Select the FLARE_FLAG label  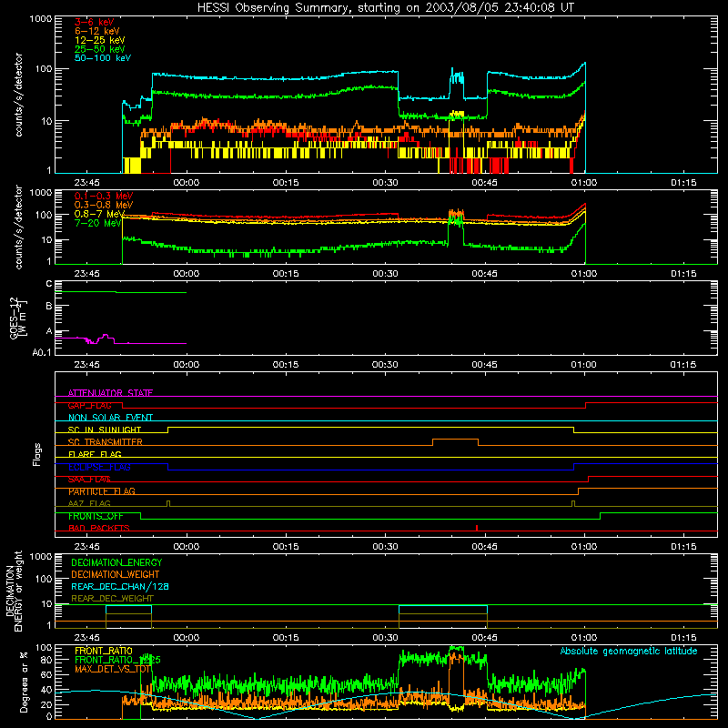(x=95, y=454)
